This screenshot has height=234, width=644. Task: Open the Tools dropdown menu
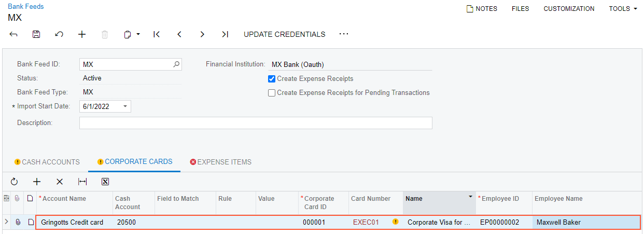tap(623, 9)
